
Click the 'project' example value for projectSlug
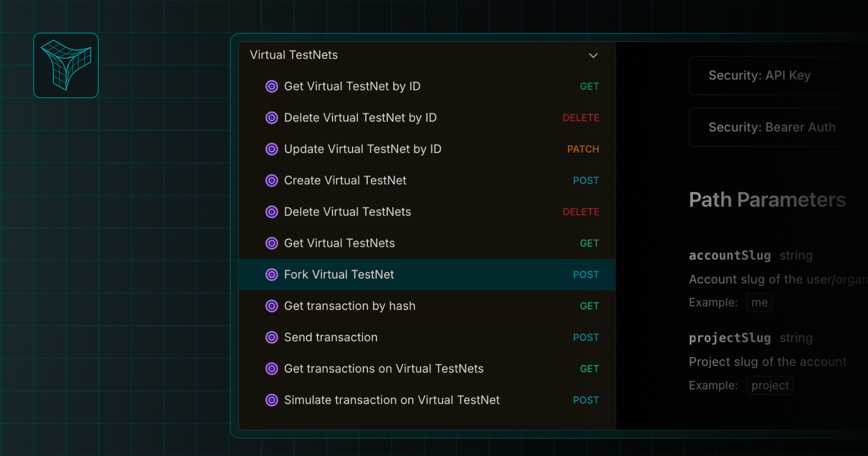(769, 385)
